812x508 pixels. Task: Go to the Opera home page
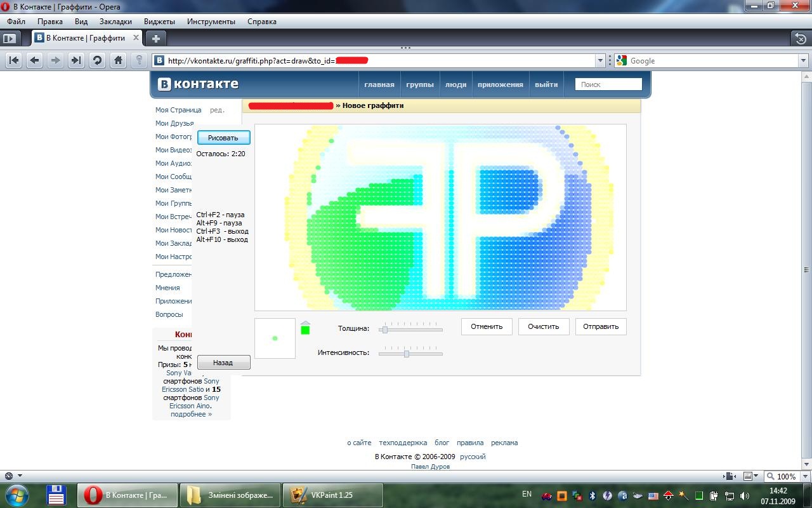(118, 60)
